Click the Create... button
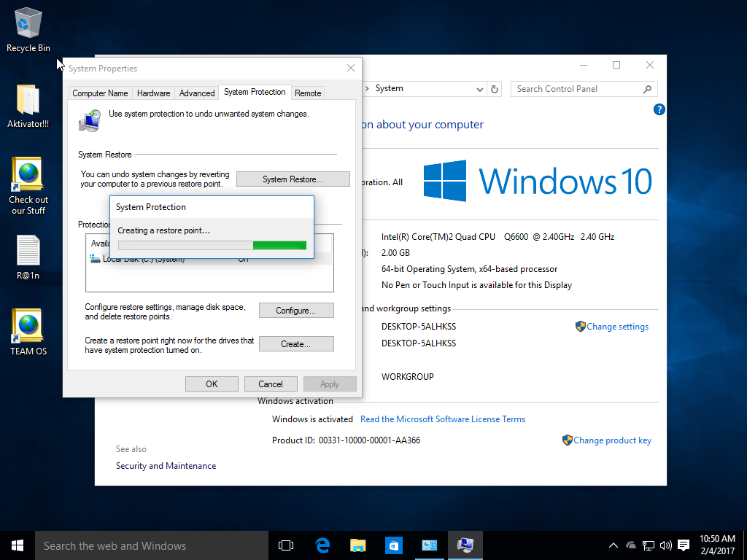This screenshot has width=747, height=560. 296,344
